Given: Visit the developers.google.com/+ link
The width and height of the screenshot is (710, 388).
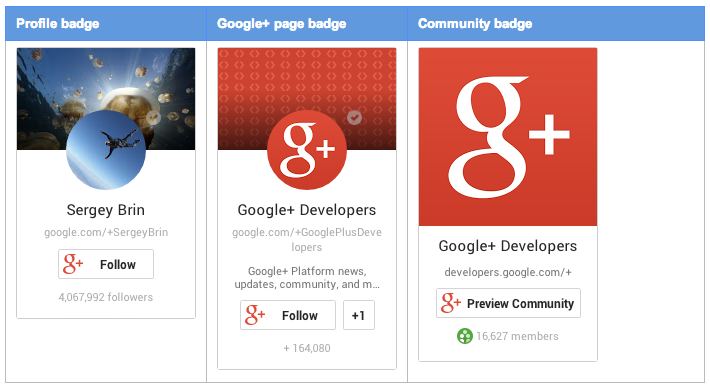Looking at the screenshot, I should click(508, 272).
